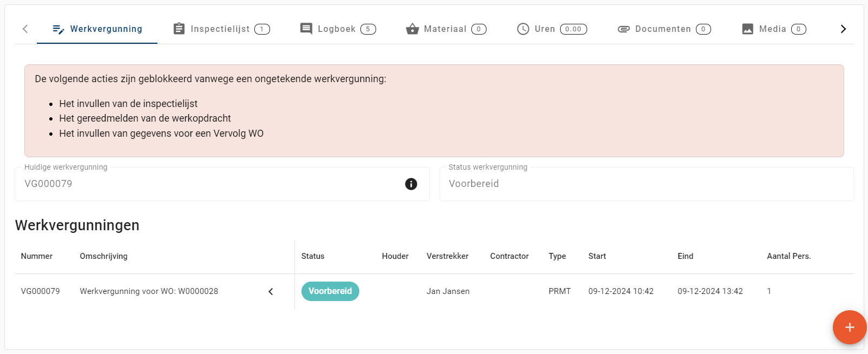Click the Eind column header

point(685,256)
